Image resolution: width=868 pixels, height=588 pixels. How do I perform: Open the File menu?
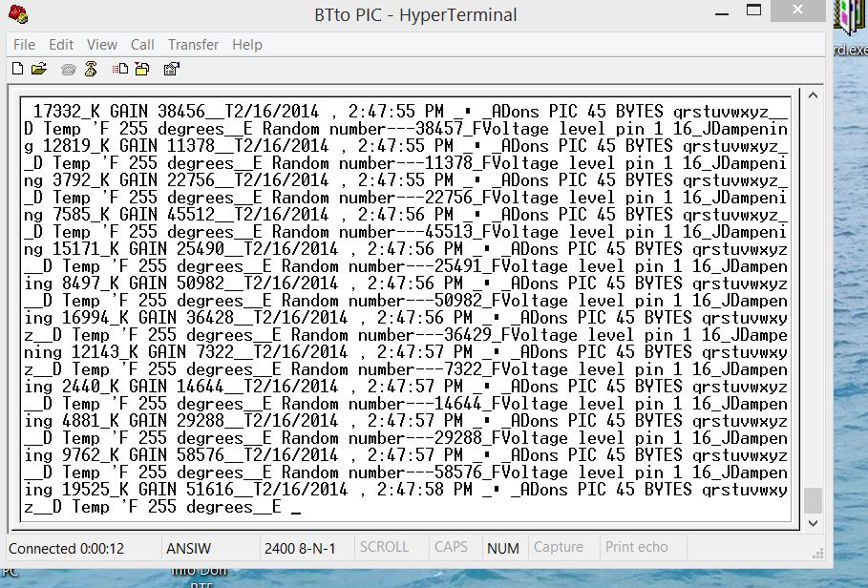[24, 45]
